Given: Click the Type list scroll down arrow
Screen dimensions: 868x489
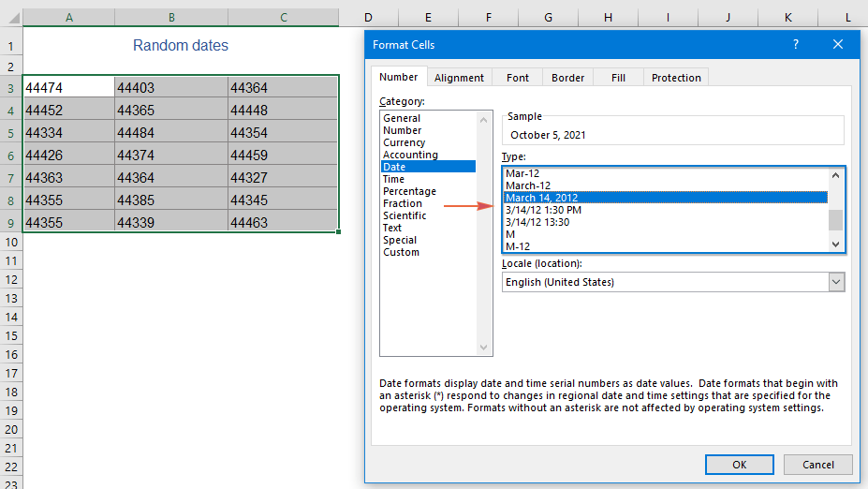Looking at the screenshot, I should click(835, 244).
